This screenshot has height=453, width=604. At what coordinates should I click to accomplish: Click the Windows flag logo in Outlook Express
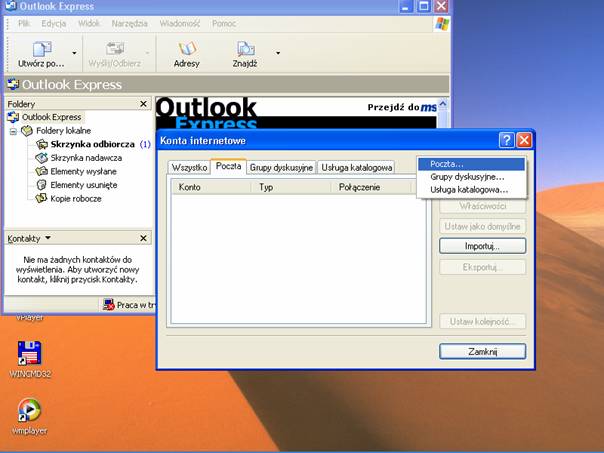coord(442,24)
